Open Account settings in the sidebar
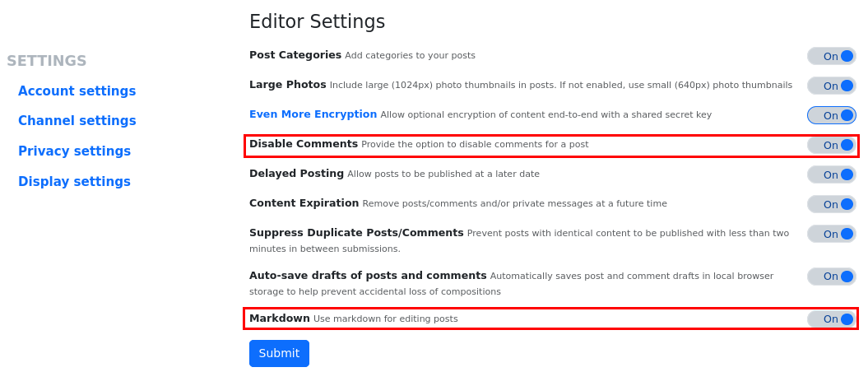Image resolution: width=868 pixels, height=372 pixels. [77, 91]
